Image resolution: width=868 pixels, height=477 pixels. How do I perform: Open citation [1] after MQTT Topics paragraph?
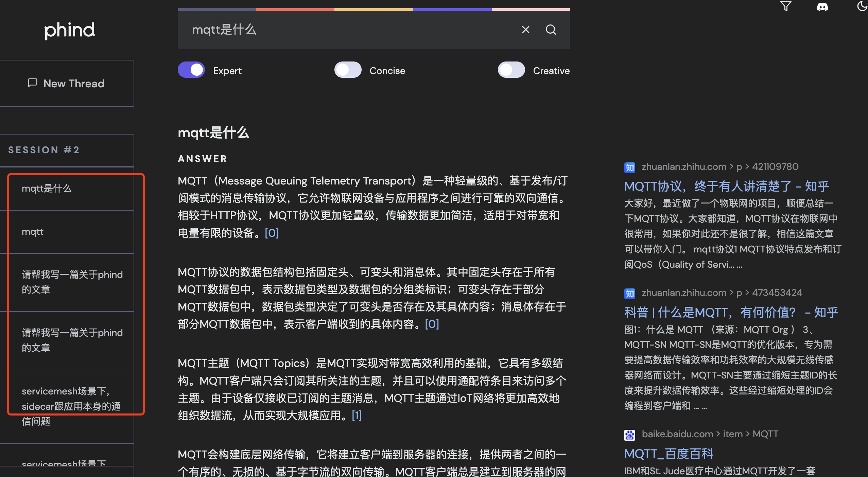[x=357, y=416]
